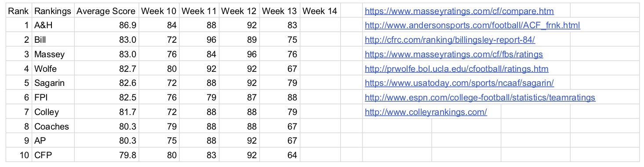Open the masseyratings fbs/ratings link
Screen dimensions: 644x167
454,55
